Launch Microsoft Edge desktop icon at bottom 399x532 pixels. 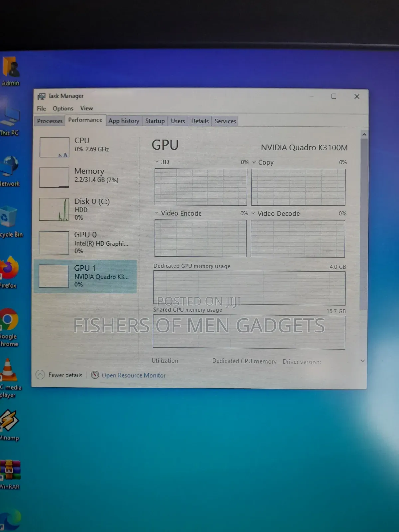click(10, 520)
